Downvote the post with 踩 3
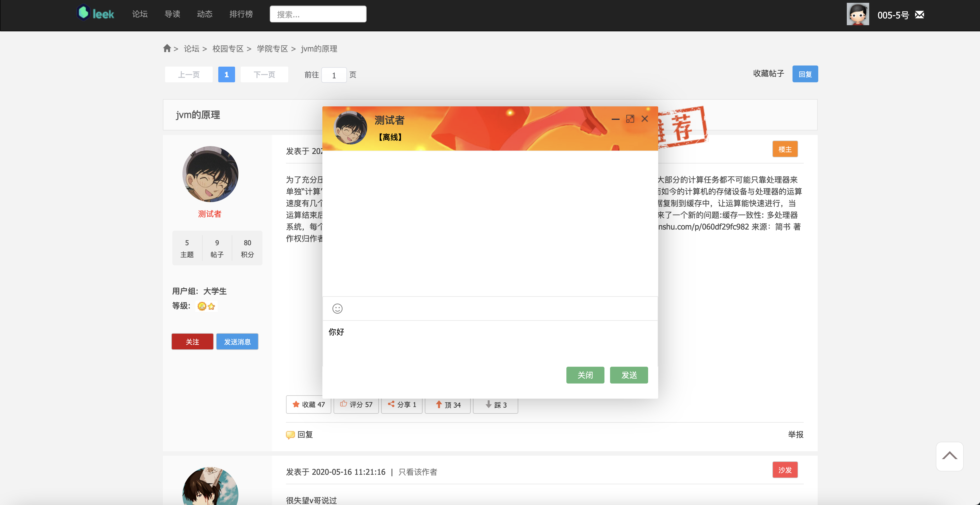The width and height of the screenshot is (980, 505). [495, 405]
